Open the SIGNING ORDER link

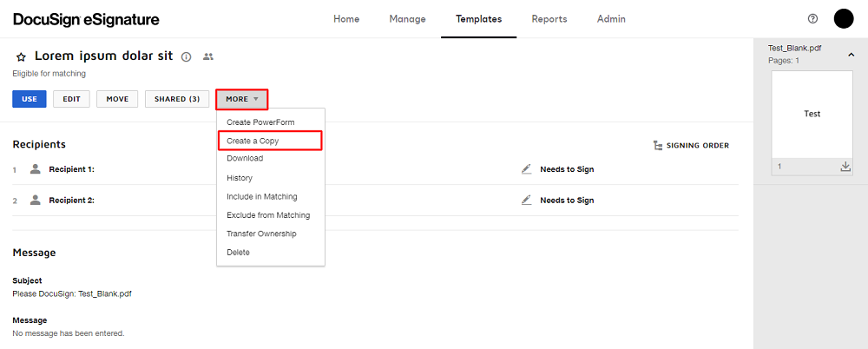coord(691,145)
